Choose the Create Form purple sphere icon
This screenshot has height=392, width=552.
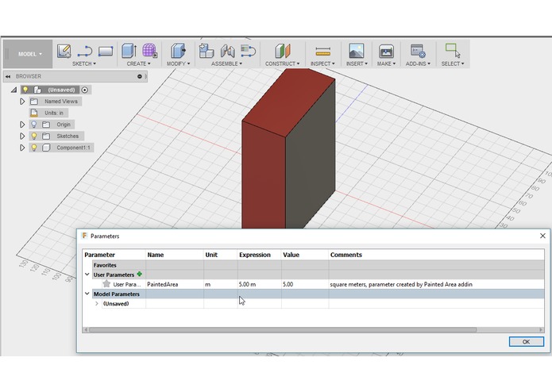tap(149, 51)
